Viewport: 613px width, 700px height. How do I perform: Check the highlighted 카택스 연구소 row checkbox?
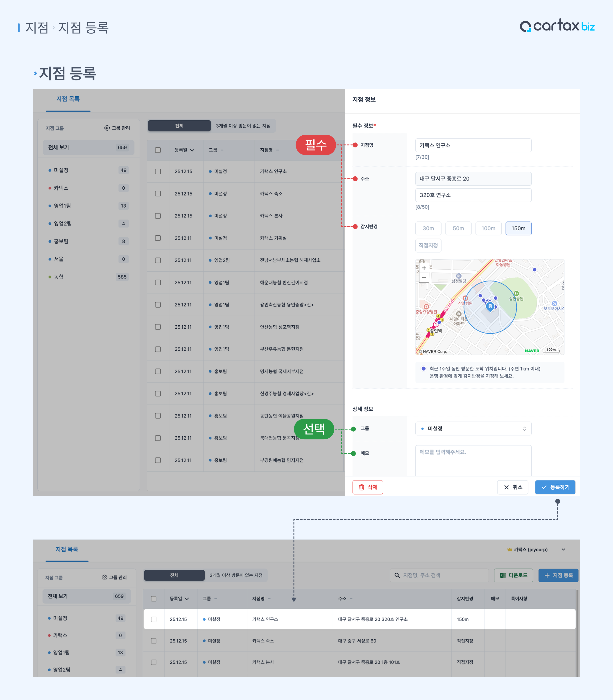click(x=154, y=619)
